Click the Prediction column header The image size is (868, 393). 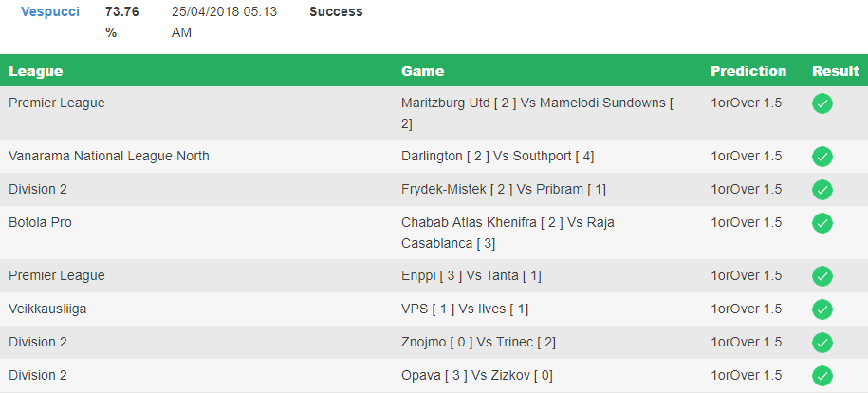pos(748,71)
